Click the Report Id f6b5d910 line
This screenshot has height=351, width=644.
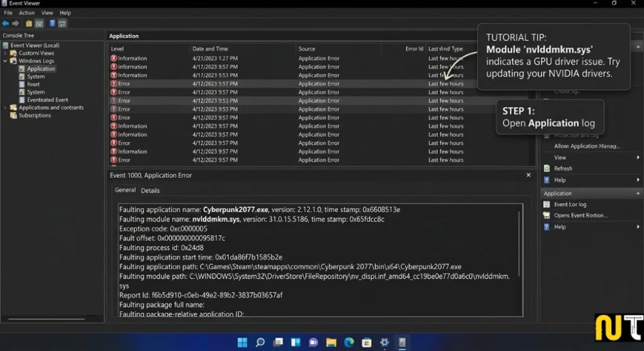point(201,295)
